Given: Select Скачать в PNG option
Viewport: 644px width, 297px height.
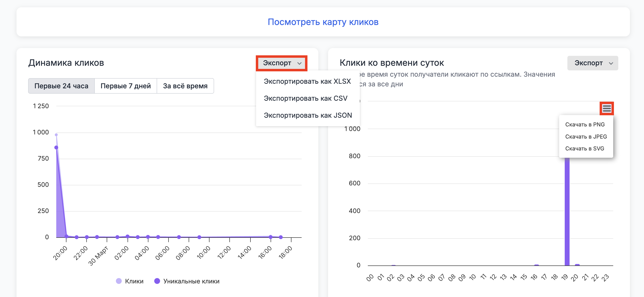Looking at the screenshot, I should click(585, 124).
